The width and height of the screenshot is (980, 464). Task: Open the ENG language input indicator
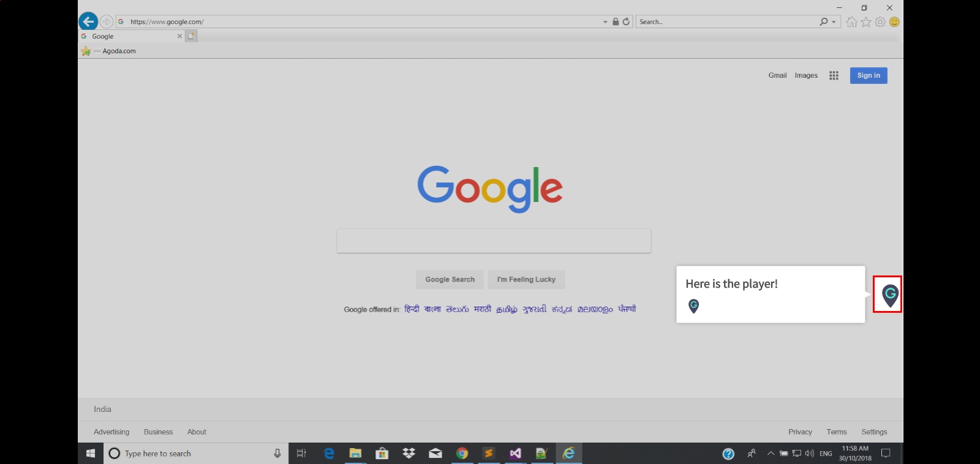pos(826,454)
